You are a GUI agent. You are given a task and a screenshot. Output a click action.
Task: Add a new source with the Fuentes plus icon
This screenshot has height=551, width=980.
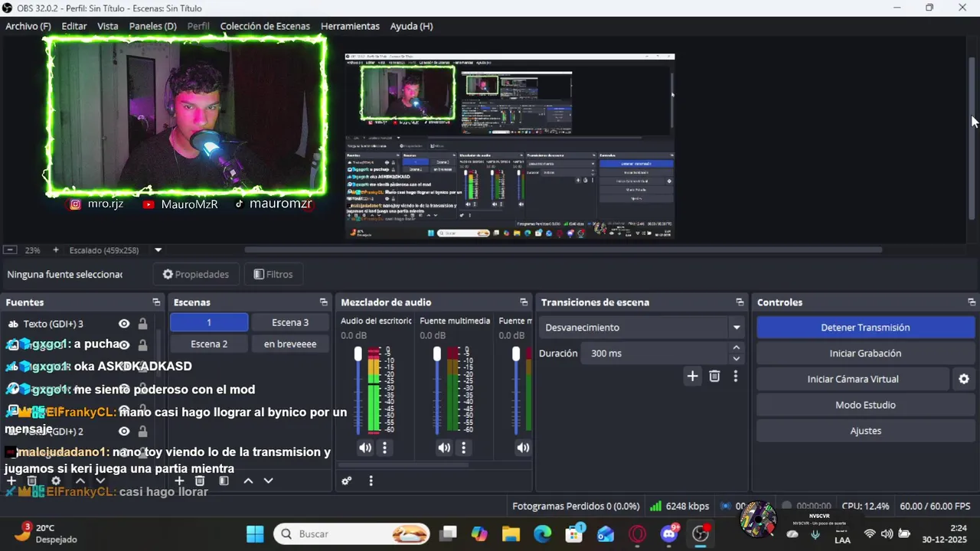click(11, 481)
